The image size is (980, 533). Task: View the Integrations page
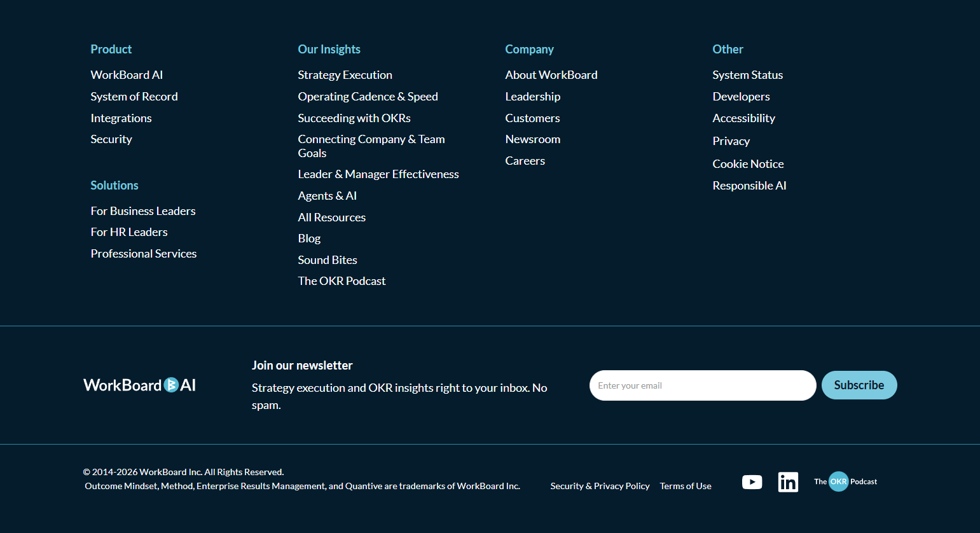tap(121, 118)
